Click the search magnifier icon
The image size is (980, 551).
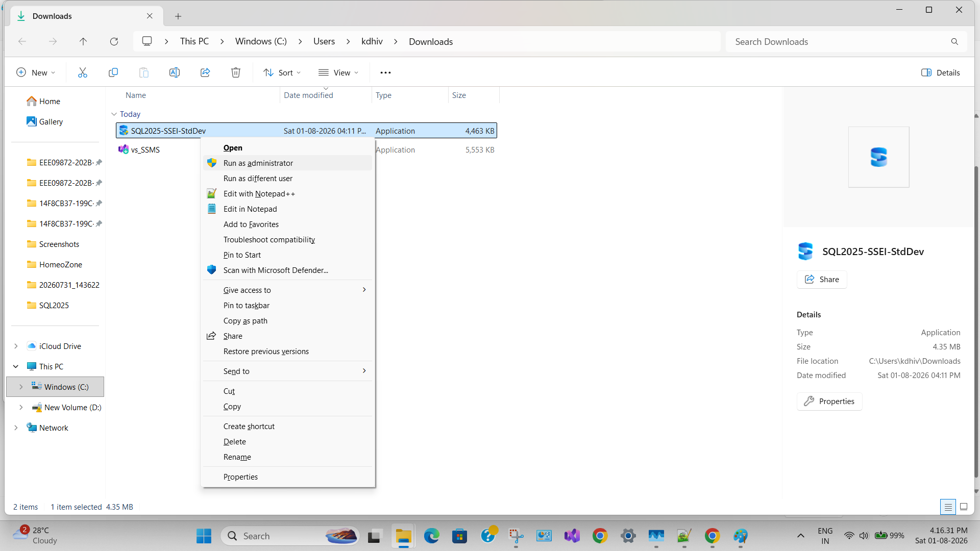[x=954, y=42]
